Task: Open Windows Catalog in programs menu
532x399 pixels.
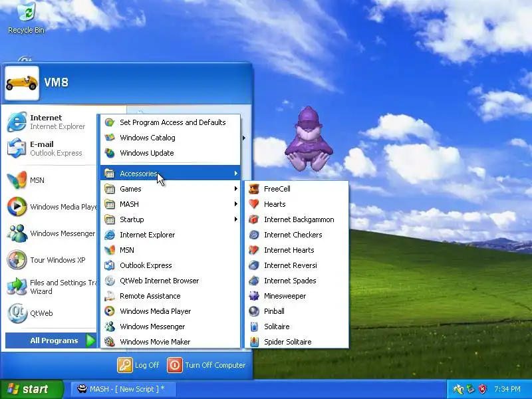Action: point(170,138)
